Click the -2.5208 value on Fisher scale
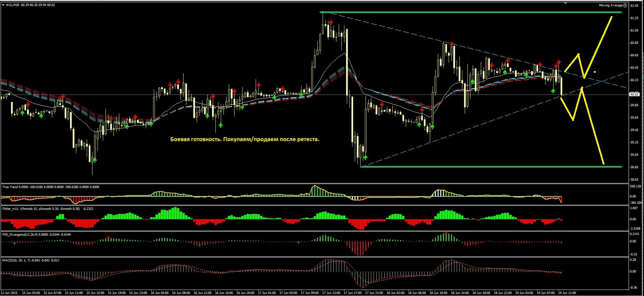 click(x=635, y=229)
